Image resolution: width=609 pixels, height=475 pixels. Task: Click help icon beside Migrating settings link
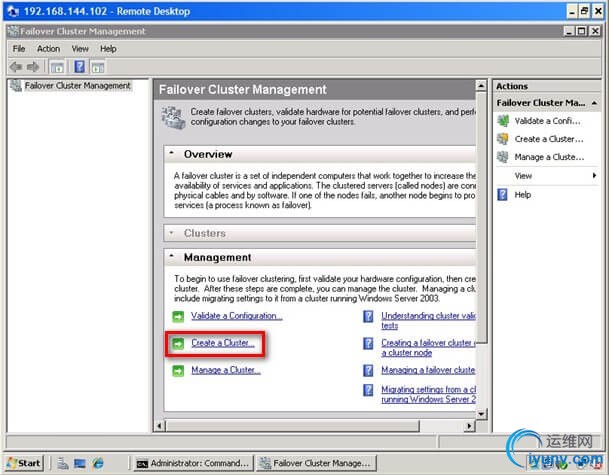[x=368, y=390]
